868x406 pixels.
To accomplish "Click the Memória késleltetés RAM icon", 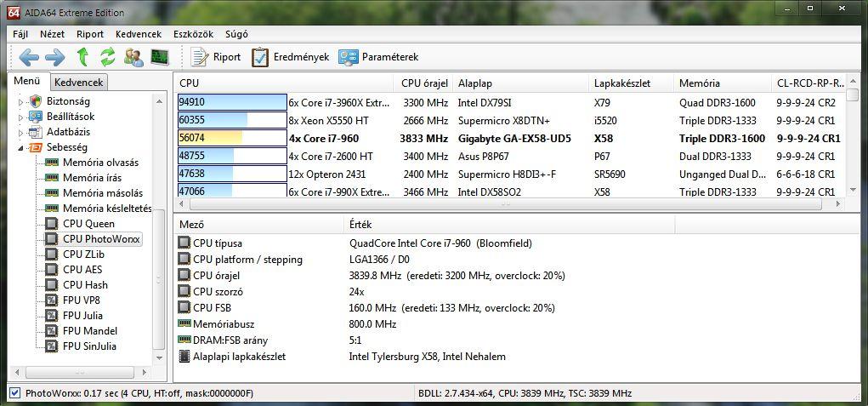I will tap(52, 209).
